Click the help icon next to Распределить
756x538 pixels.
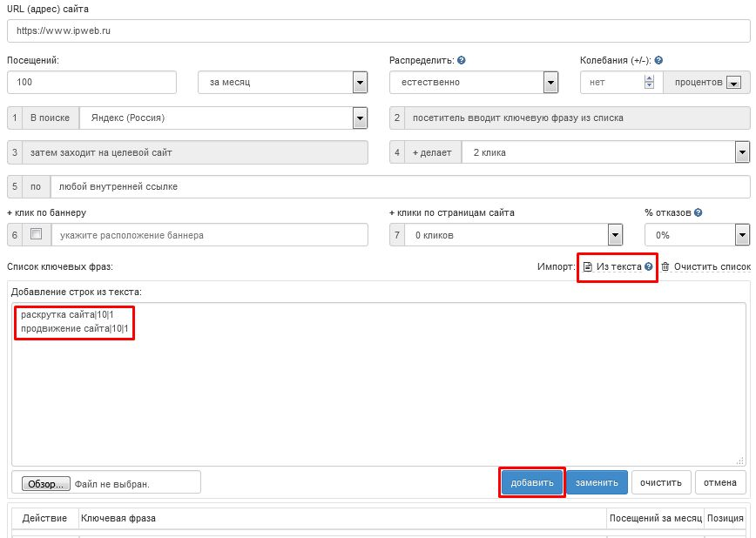(462, 61)
